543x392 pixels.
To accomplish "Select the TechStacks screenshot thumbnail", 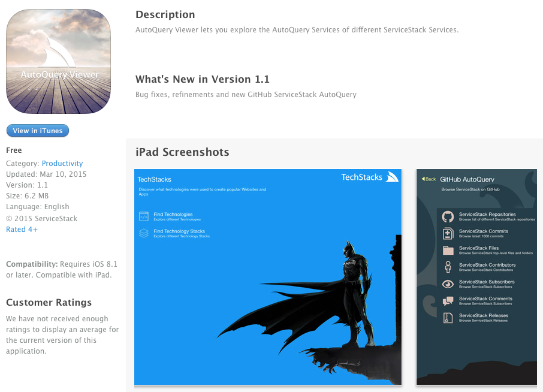I will click(x=267, y=277).
